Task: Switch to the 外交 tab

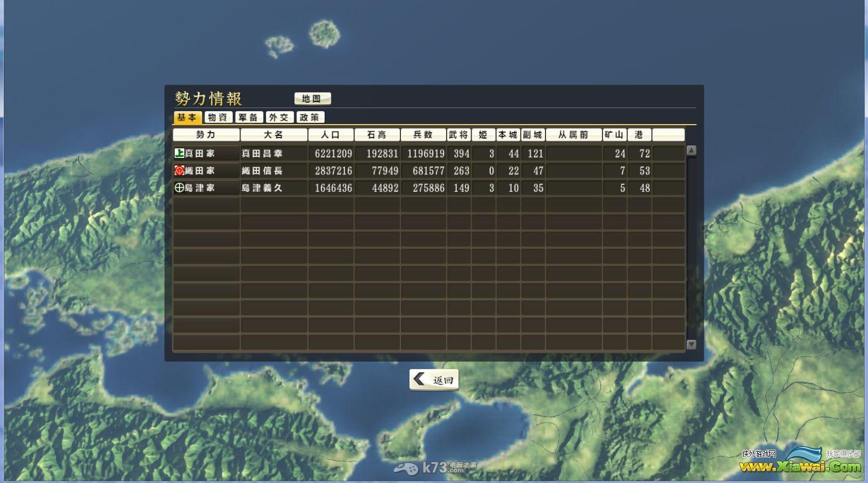Action: (x=280, y=117)
